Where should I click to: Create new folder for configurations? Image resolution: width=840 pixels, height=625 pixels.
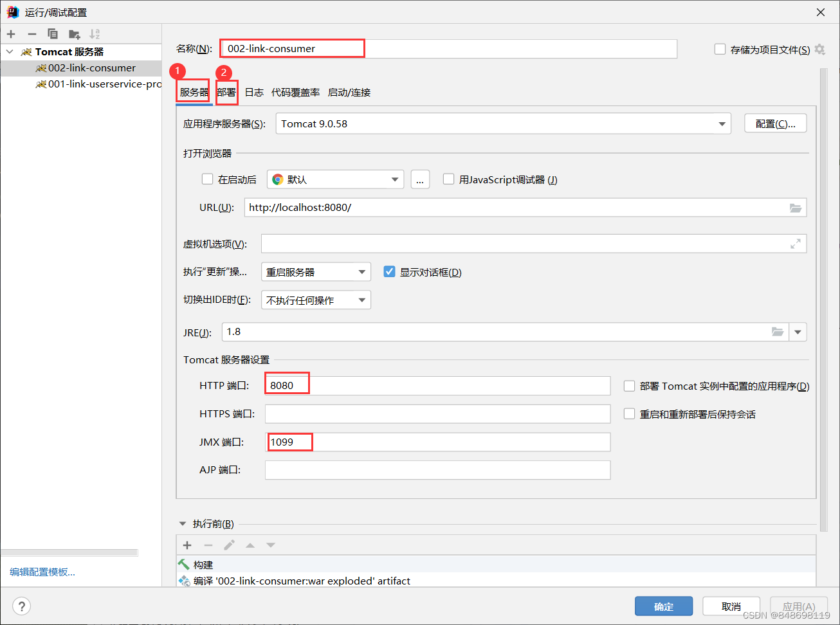[75, 34]
